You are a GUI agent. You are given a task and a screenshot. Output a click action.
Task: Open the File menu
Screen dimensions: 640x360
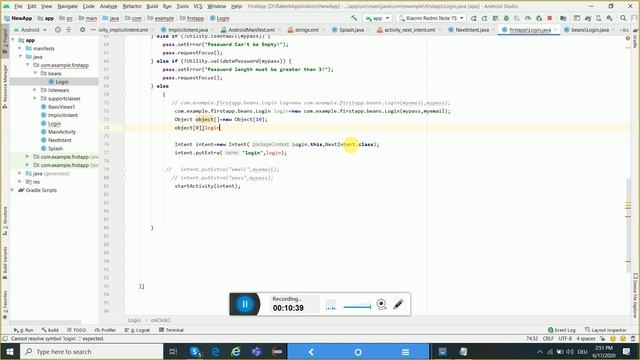coord(18,6)
